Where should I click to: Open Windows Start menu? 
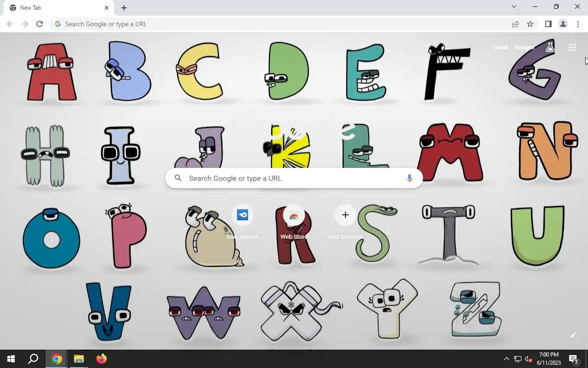[x=11, y=359]
